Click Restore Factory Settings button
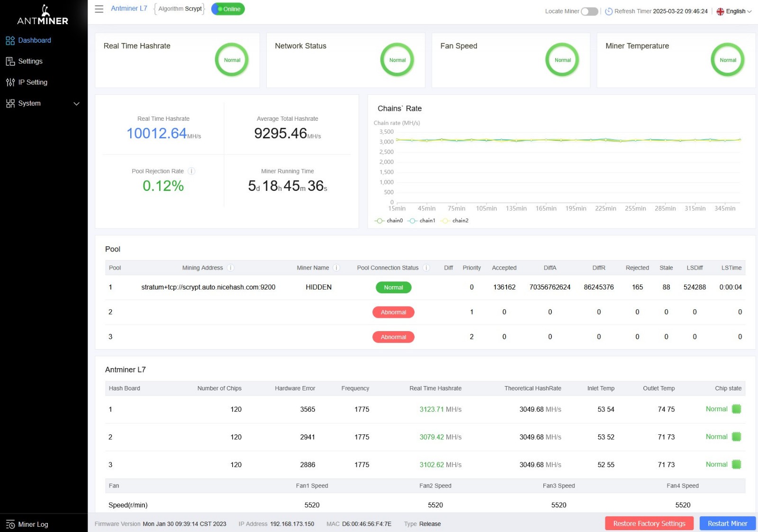Viewport: 758px width, 532px height. [x=649, y=523]
